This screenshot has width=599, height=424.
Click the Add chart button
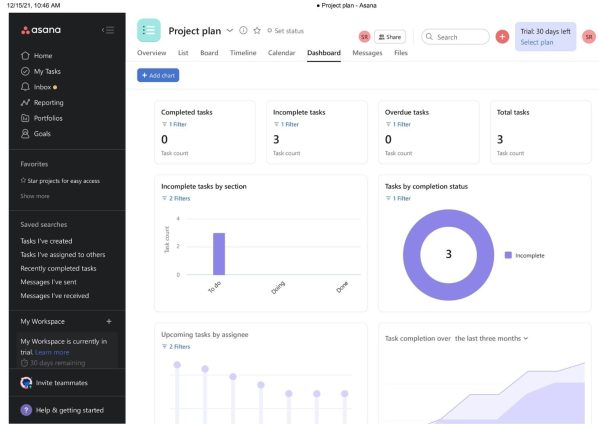pos(158,75)
